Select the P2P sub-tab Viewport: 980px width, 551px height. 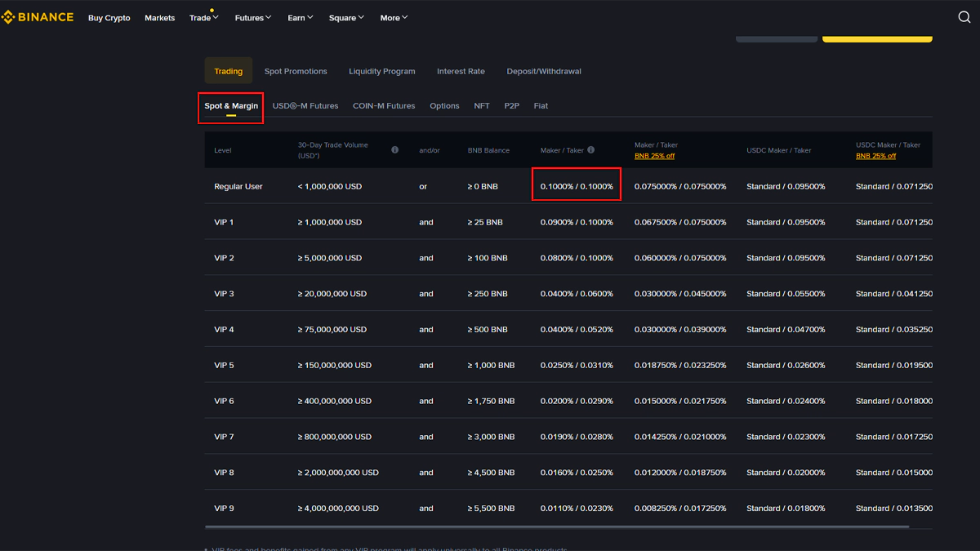[x=511, y=106]
